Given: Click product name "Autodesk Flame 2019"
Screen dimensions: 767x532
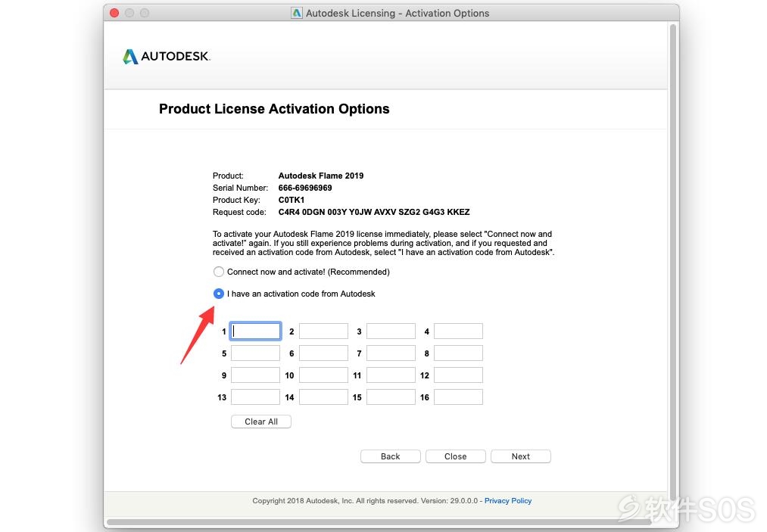Looking at the screenshot, I should coord(321,176).
